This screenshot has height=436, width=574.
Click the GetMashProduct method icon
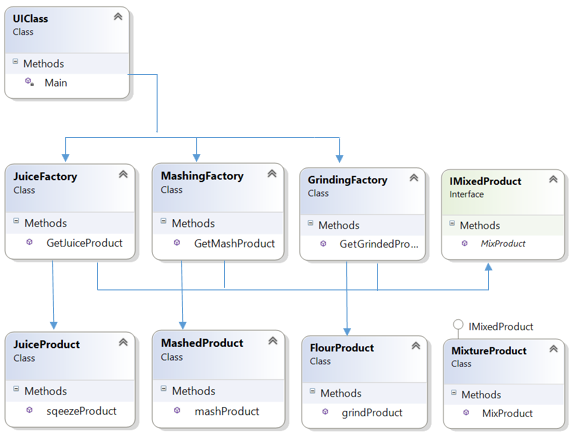[177, 242]
